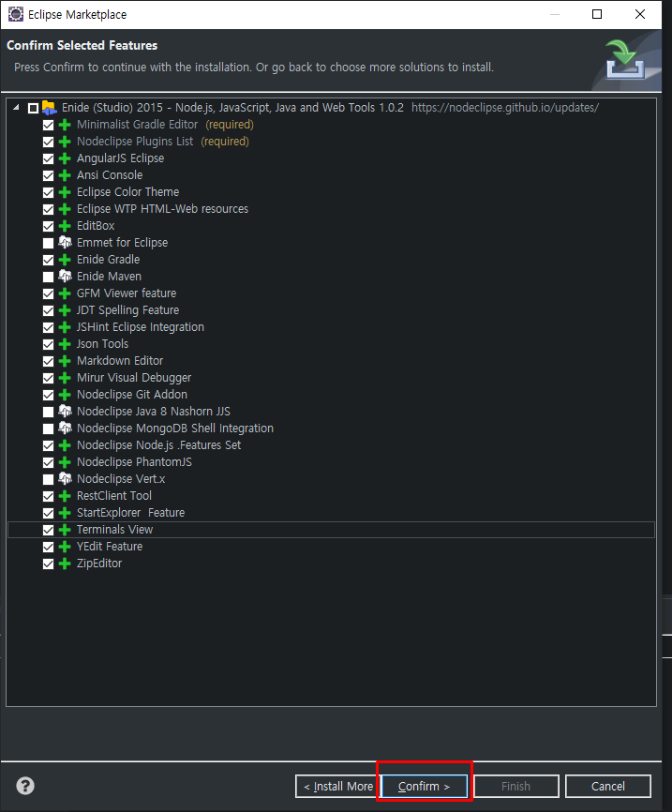Click green plus icon beside JSHint Eclipse Integration
The height and width of the screenshot is (812, 672).
65,327
